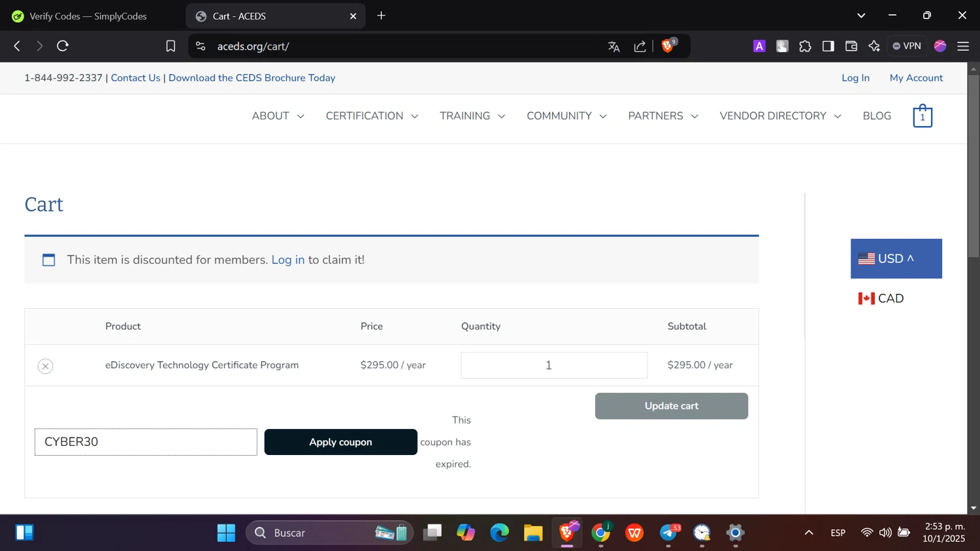Viewport: 980px width, 551px height.
Task: Switch to Verify Codes SimplyCodes tab
Action: pyautogui.click(x=88, y=16)
